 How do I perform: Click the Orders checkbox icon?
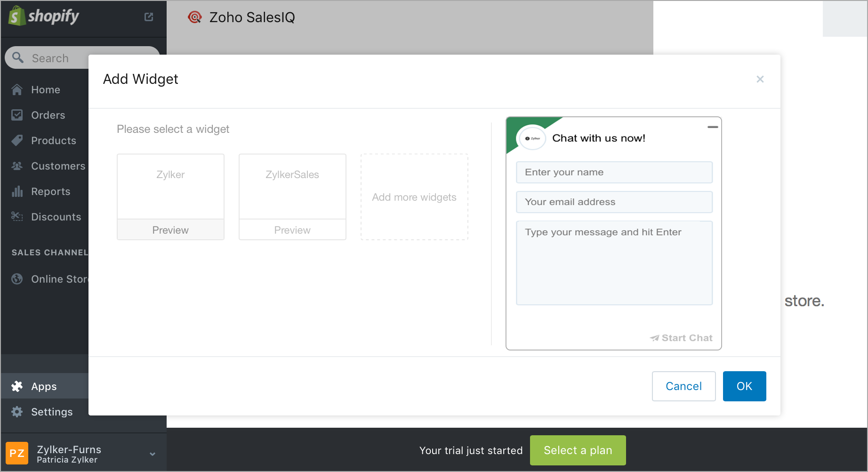pyautogui.click(x=17, y=115)
